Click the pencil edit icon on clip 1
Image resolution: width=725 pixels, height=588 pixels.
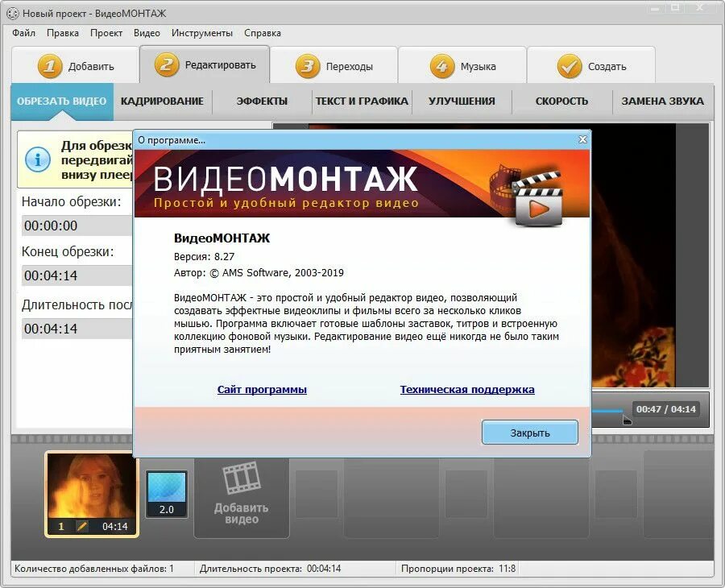pyautogui.click(x=82, y=526)
